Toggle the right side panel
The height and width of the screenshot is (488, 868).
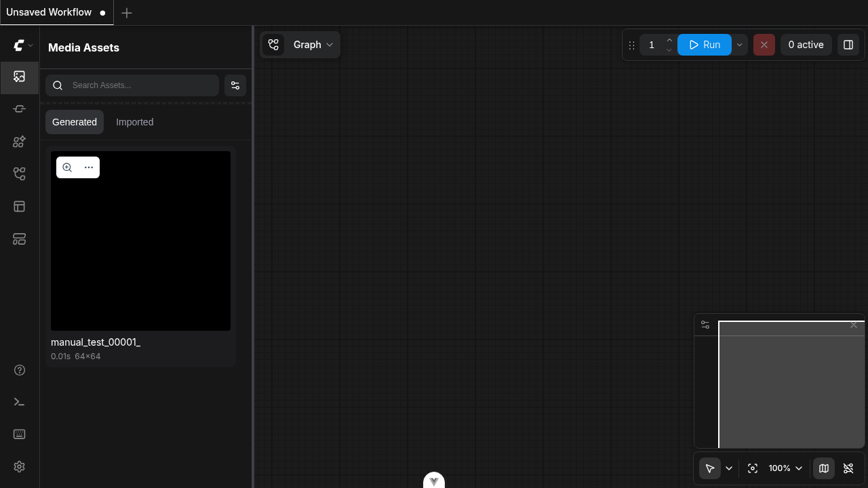pyautogui.click(x=848, y=45)
